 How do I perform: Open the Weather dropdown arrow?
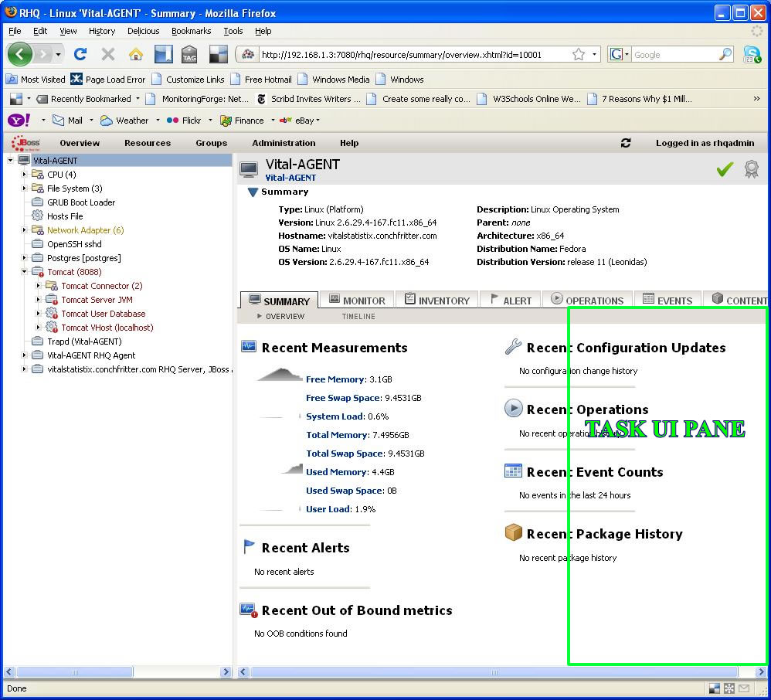point(158,120)
